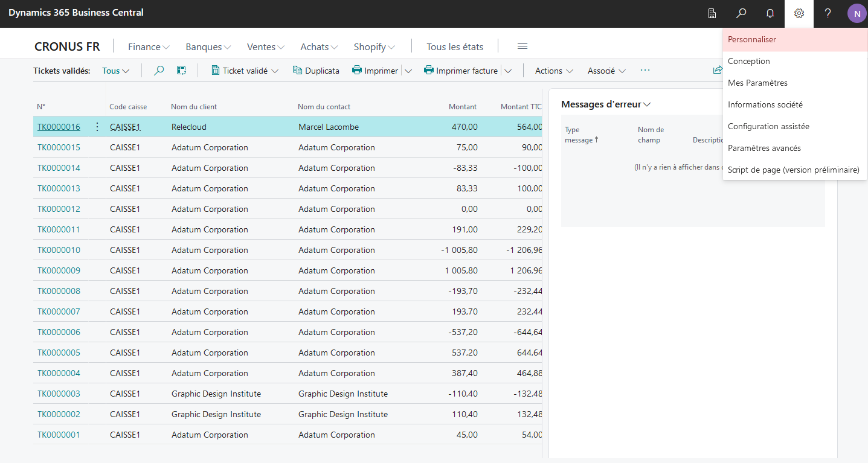
Task: Sort by Nom du client column header
Action: 194,107
